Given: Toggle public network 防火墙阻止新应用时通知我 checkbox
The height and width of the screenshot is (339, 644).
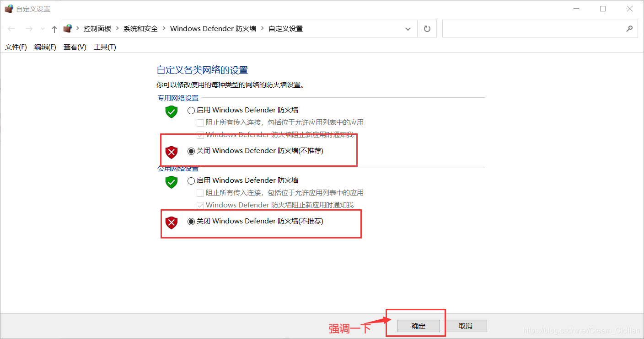Looking at the screenshot, I should pyautogui.click(x=200, y=205).
